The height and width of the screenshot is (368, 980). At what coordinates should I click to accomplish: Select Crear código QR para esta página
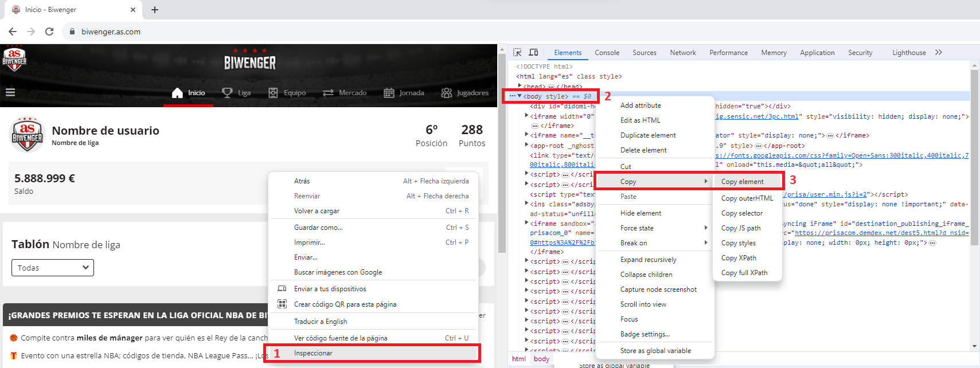click(x=373, y=304)
